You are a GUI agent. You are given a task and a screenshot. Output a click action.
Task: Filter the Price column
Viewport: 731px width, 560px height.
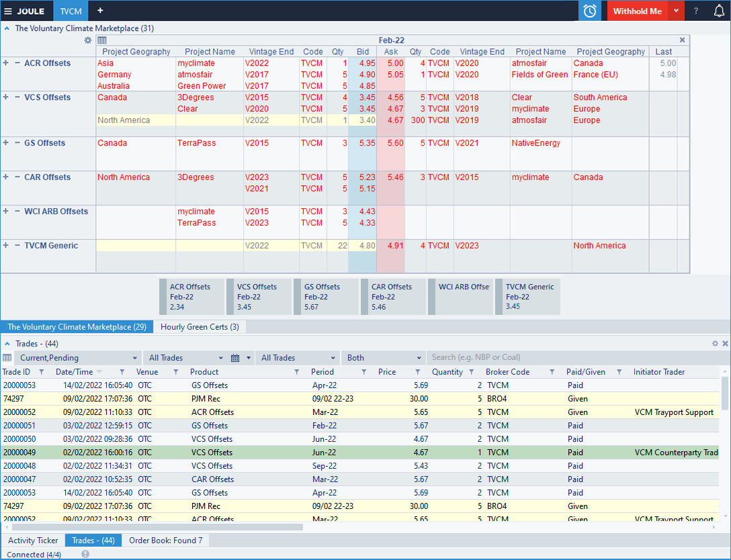click(x=418, y=372)
